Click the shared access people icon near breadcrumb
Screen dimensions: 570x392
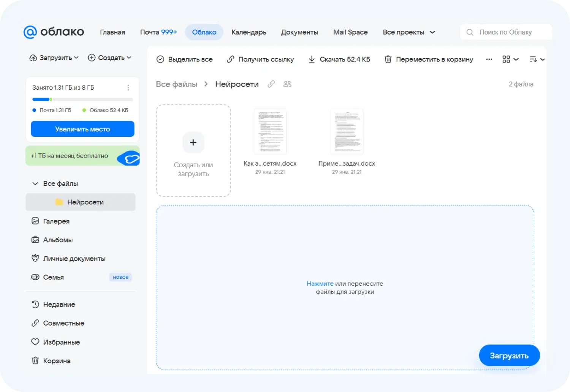tap(287, 84)
